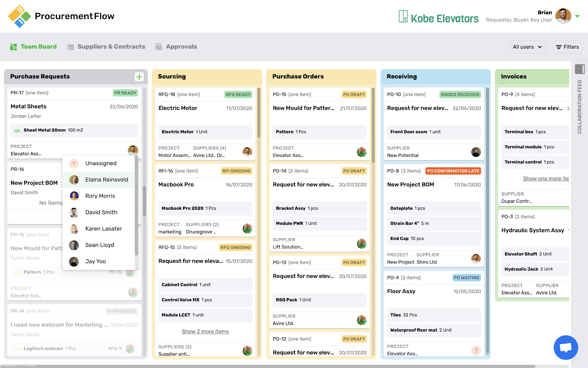Assign to Rory Morris
Image resolution: width=588 pixels, height=368 pixels.
pos(99,196)
